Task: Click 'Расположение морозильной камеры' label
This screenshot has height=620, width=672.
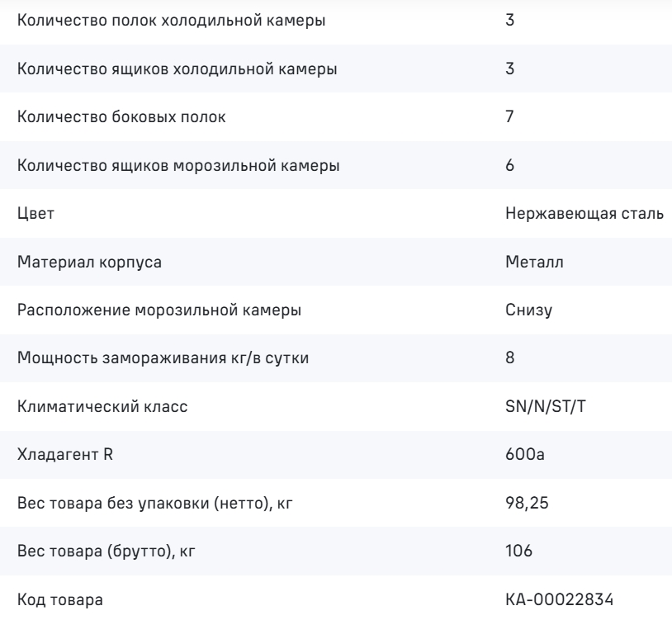Action: click(159, 310)
